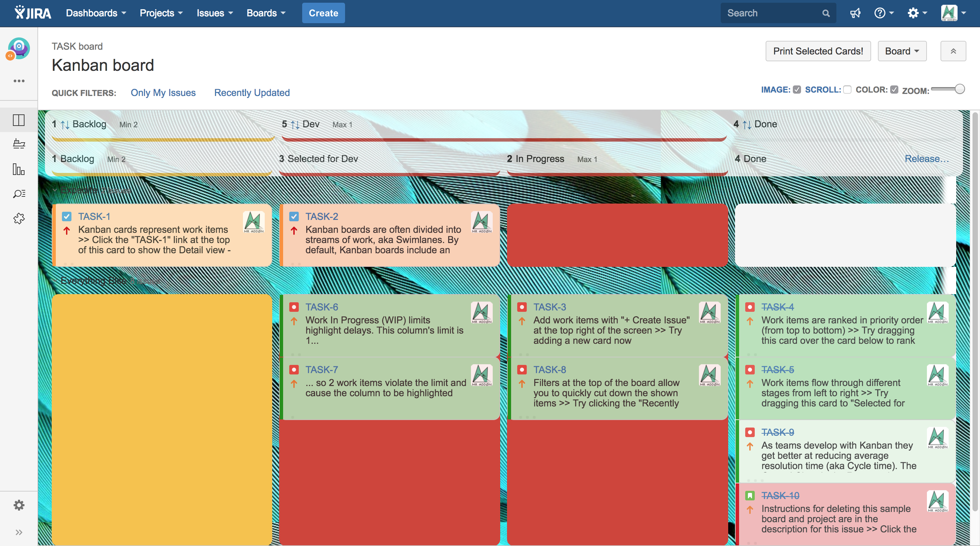Enable the SCROLL checkbox
Viewport: 980px width, 546px height.
click(x=847, y=90)
